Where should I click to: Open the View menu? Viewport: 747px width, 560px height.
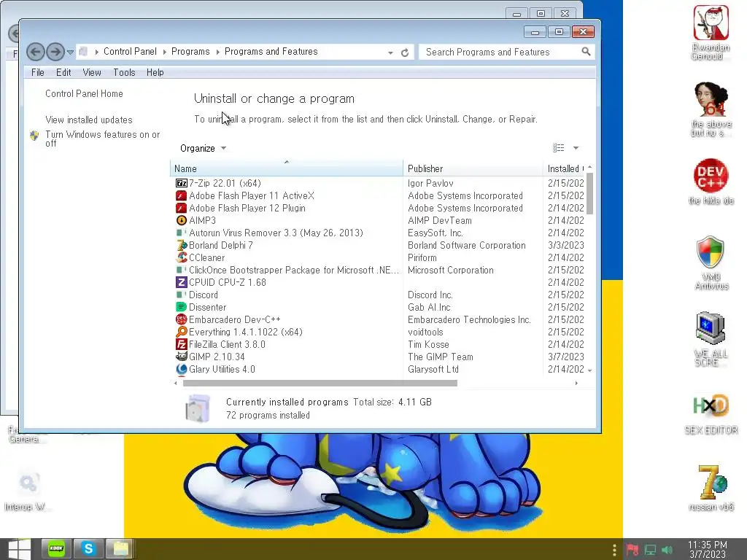(92, 72)
